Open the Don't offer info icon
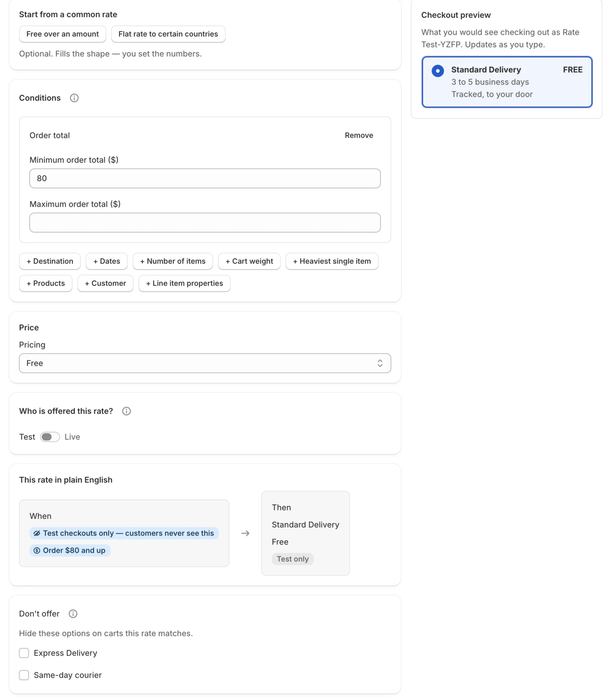The height and width of the screenshot is (700, 611). tap(73, 614)
